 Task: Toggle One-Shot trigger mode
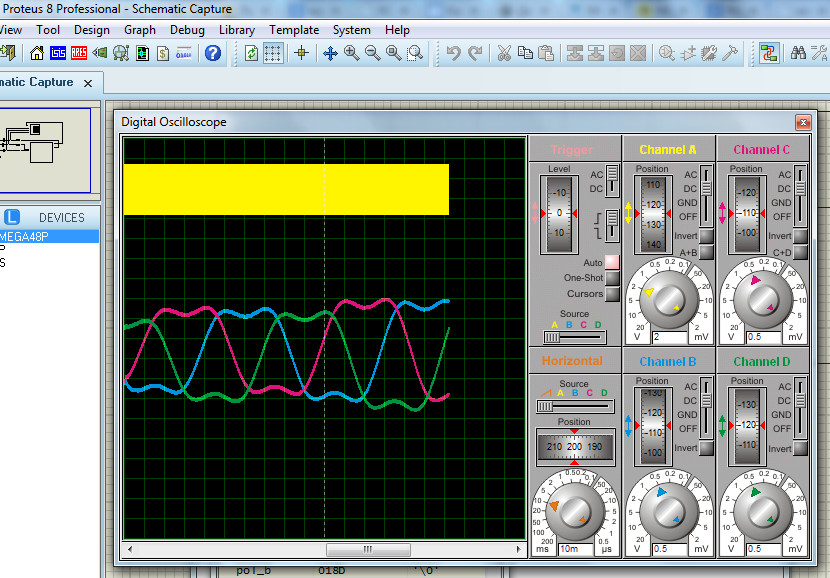pyautogui.click(x=611, y=278)
